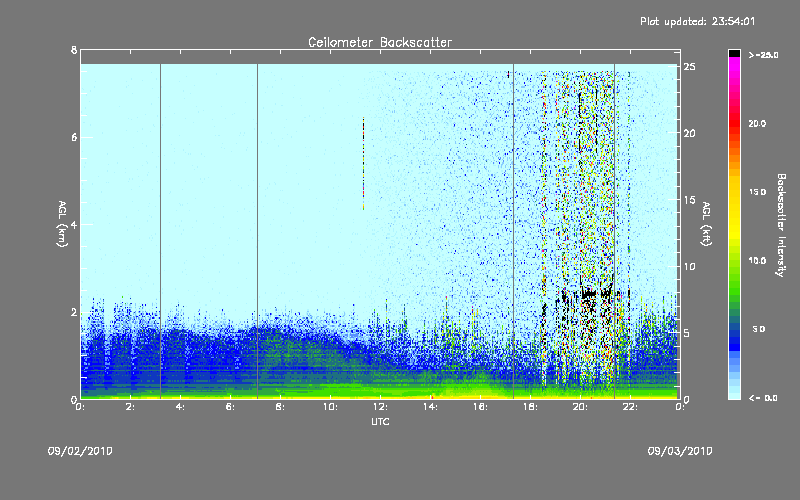Viewport: 800px width, 500px height.
Task: Click the 'AGL (km)' left axis label
Action: (62, 224)
